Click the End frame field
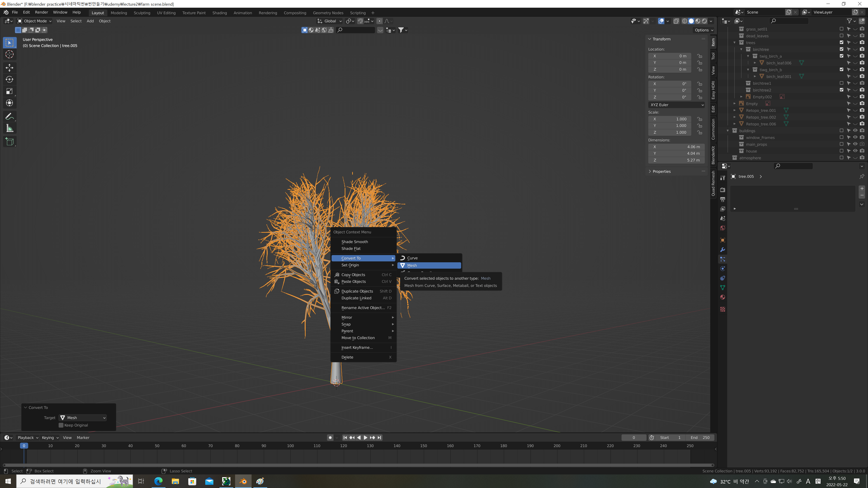 pos(700,437)
